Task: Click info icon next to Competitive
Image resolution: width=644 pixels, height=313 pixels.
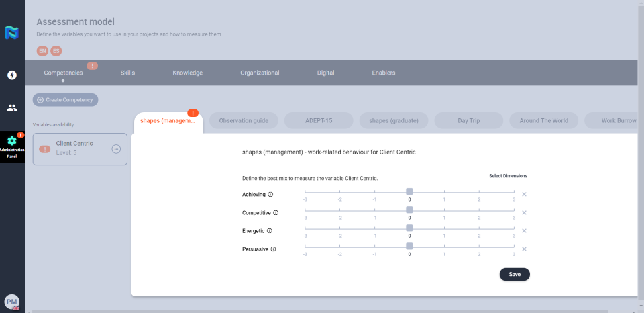Action: click(276, 213)
